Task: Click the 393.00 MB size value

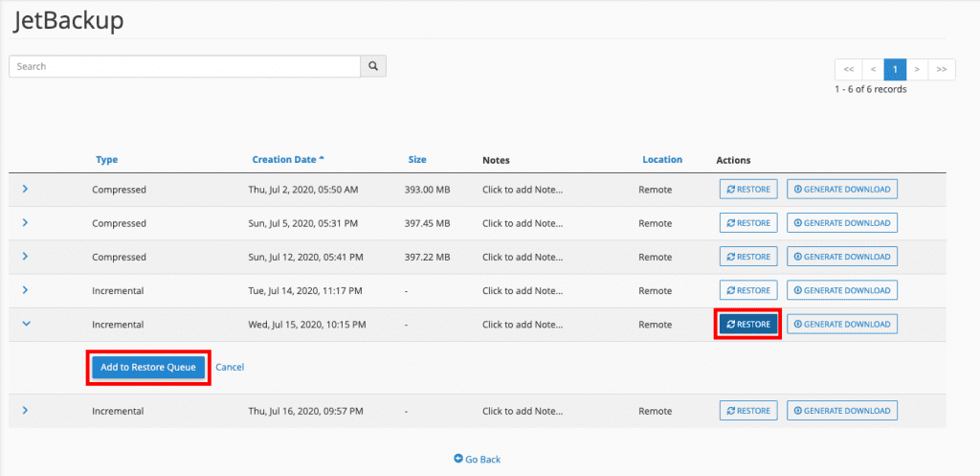Action: click(428, 190)
